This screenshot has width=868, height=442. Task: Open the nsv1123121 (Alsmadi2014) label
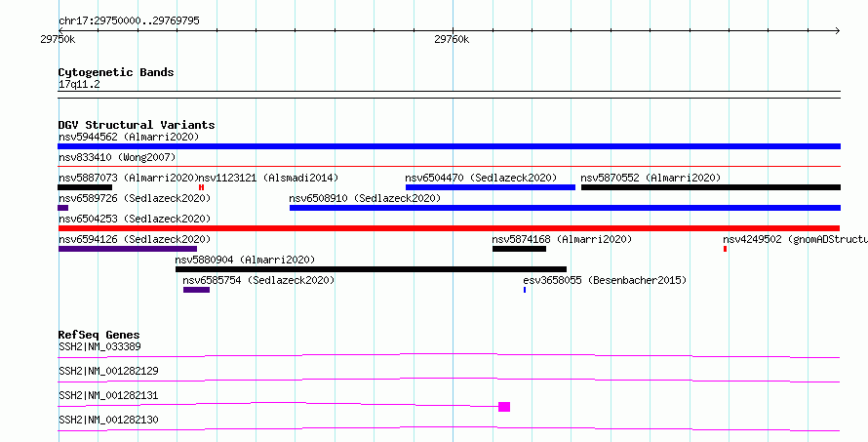coord(268,178)
